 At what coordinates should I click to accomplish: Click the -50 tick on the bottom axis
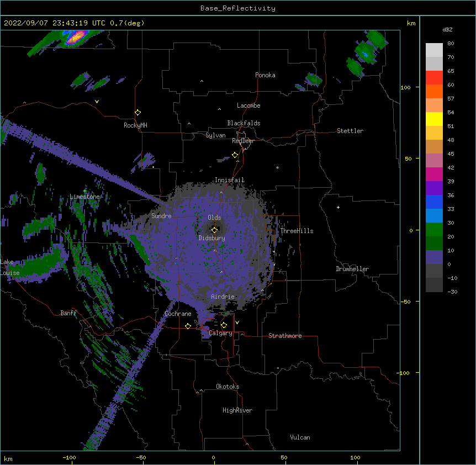(141, 458)
